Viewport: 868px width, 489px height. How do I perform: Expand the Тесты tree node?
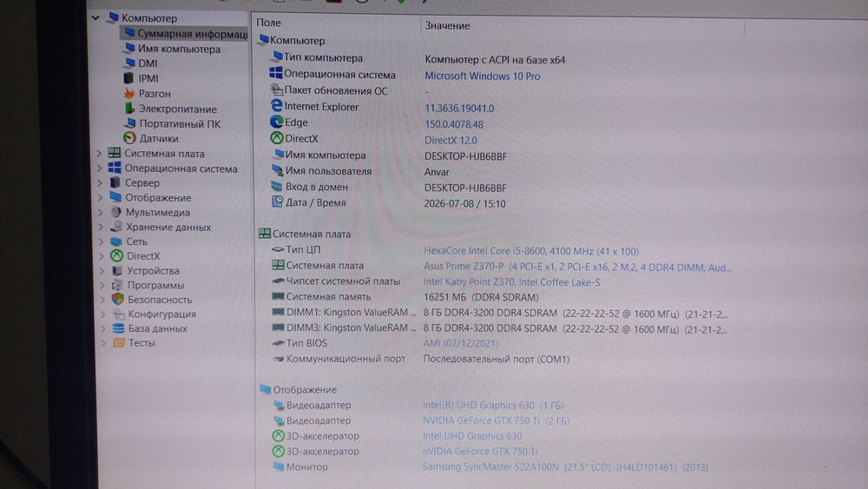tap(103, 343)
